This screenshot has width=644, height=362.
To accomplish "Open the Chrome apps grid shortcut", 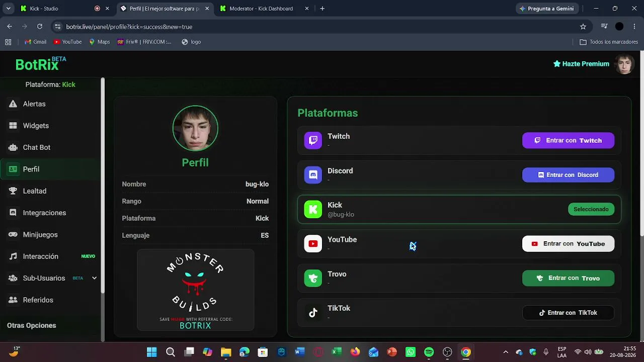I will 8,42.
